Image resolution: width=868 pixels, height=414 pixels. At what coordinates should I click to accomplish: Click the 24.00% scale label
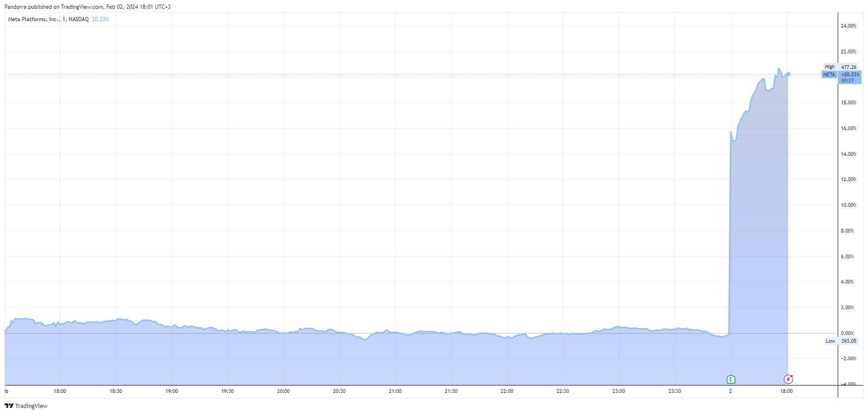click(848, 26)
